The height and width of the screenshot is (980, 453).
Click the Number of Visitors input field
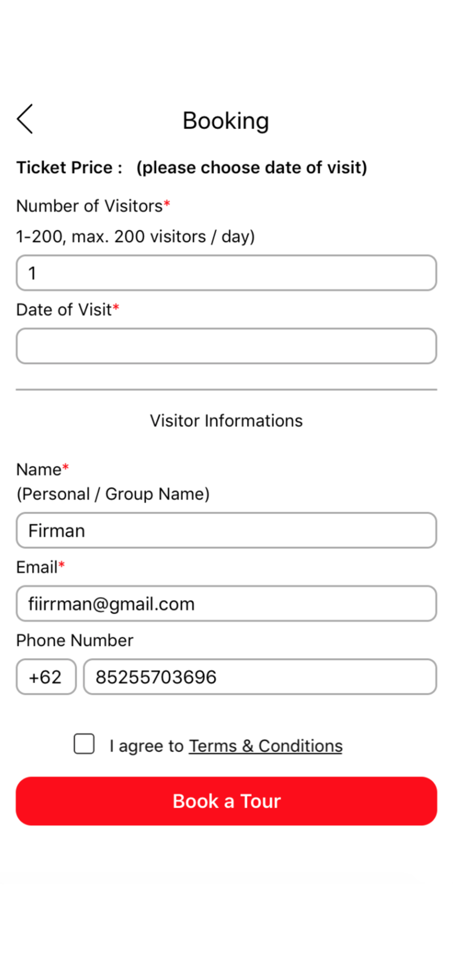[226, 273]
